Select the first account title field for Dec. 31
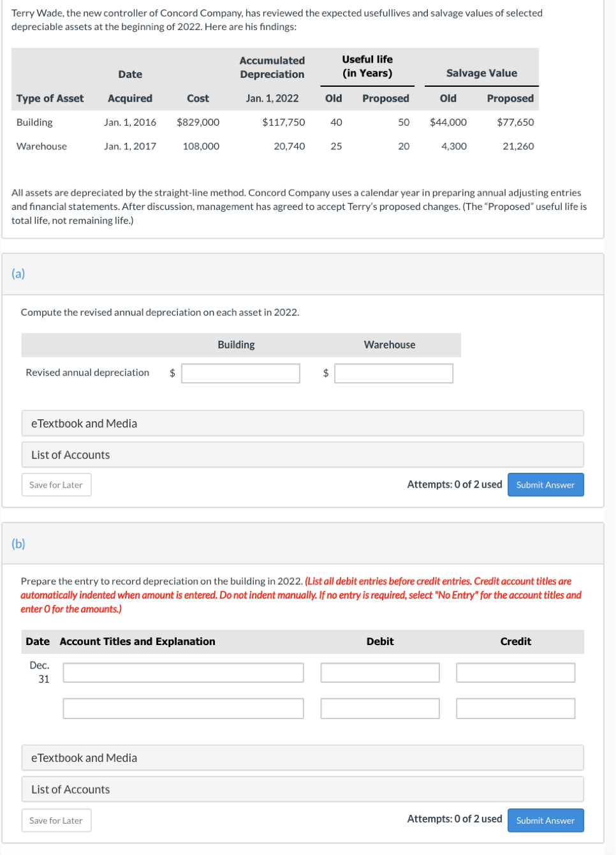The width and height of the screenshot is (616, 855). (183, 673)
